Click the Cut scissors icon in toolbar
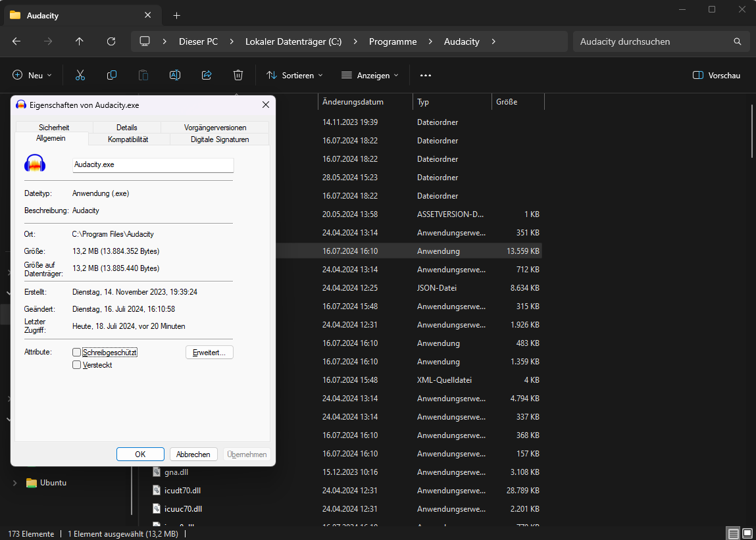This screenshot has width=756, height=540. pyautogui.click(x=80, y=76)
